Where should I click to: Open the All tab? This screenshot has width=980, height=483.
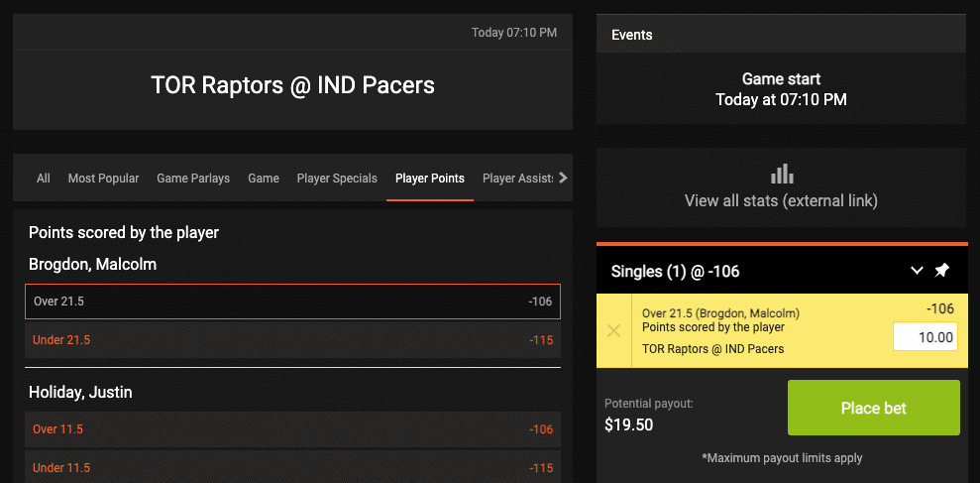point(44,179)
